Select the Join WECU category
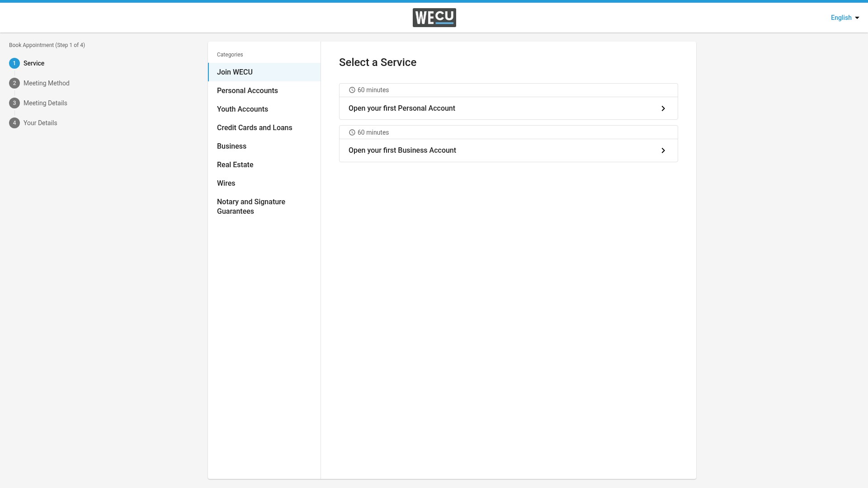The width and height of the screenshot is (868, 488). coord(264,72)
